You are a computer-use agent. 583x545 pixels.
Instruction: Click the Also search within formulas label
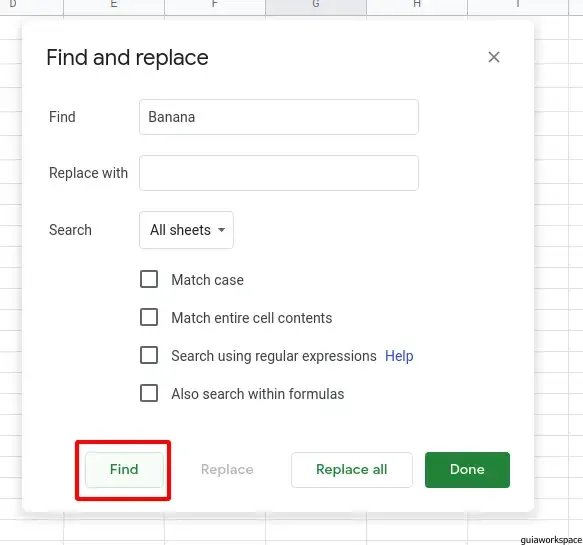258,394
